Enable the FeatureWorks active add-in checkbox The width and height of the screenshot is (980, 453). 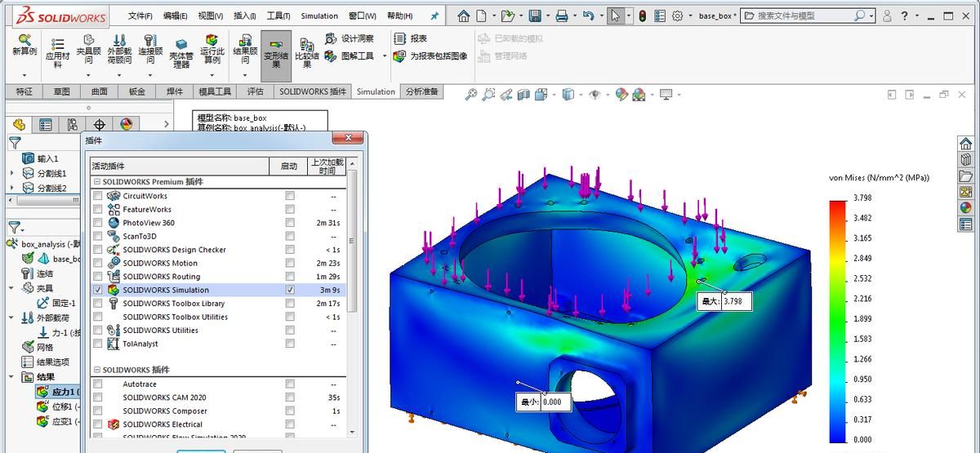(x=98, y=210)
